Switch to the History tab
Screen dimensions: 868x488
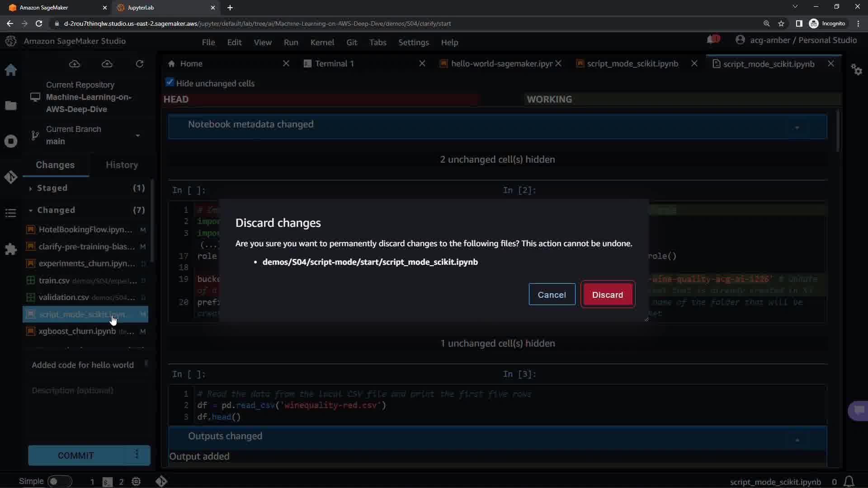coord(122,165)
